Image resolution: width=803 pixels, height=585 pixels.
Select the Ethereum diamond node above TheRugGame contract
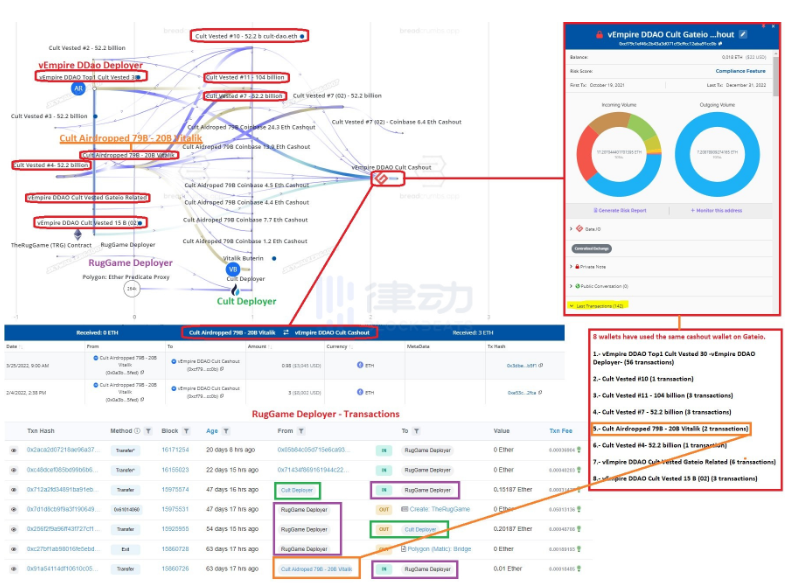pyautogui.click(x=78, y=235)
